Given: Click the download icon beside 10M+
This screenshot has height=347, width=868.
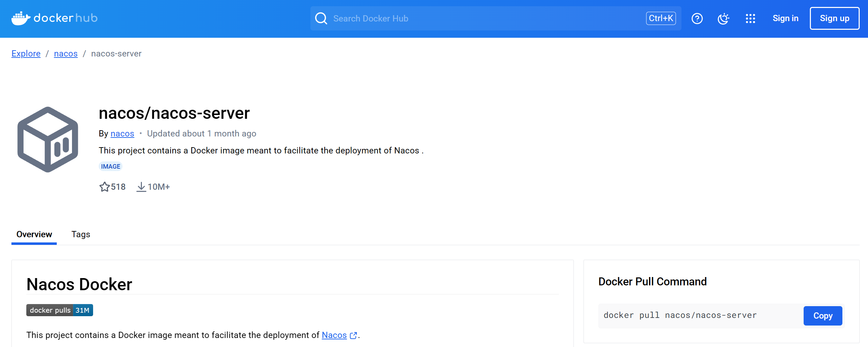Looking at the screenshot, I should [x=141, y=187].
